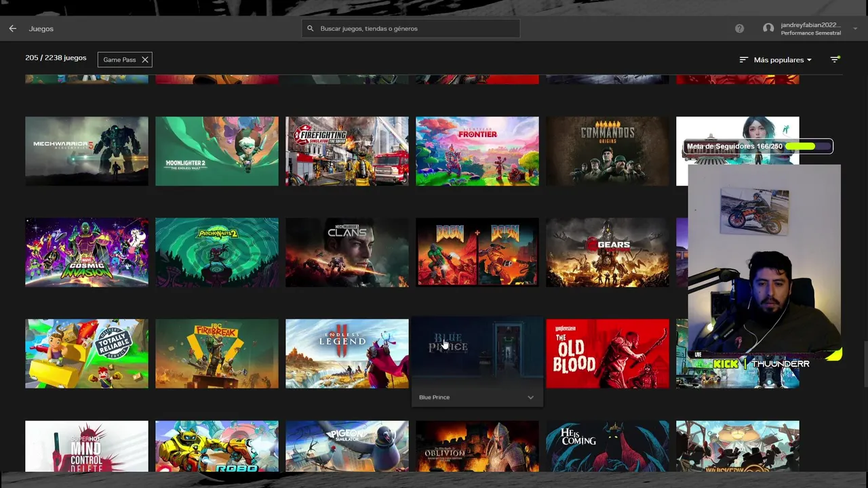868x488 pixels.
Task: Open Marvel Cosmic Invasion tile
Action: point(87,252)
